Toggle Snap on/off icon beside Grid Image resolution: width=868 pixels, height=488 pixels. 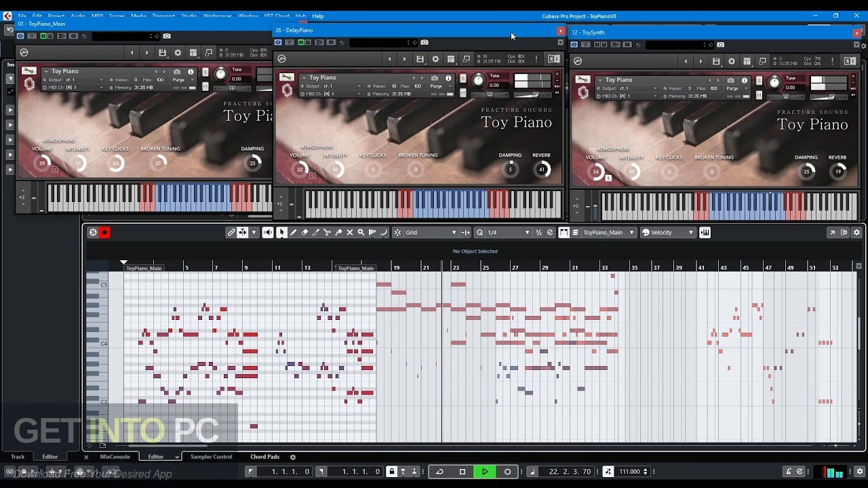pos(397,232)
